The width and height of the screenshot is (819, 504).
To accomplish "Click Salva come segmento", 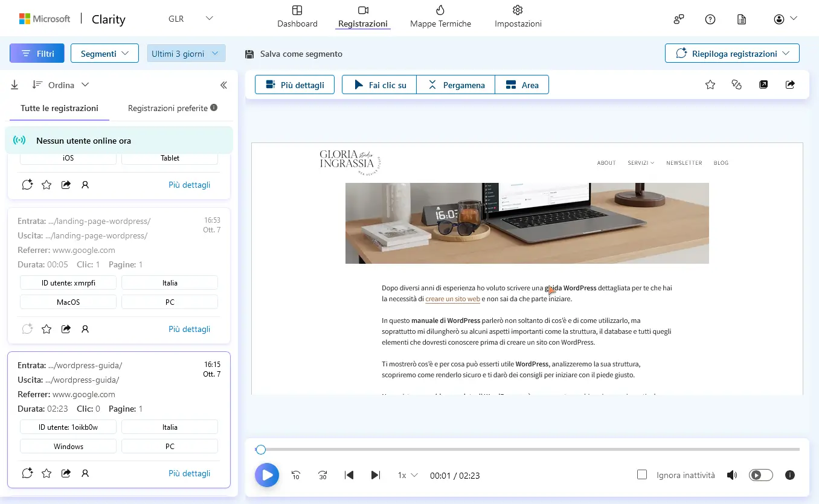I will (294, 54).
